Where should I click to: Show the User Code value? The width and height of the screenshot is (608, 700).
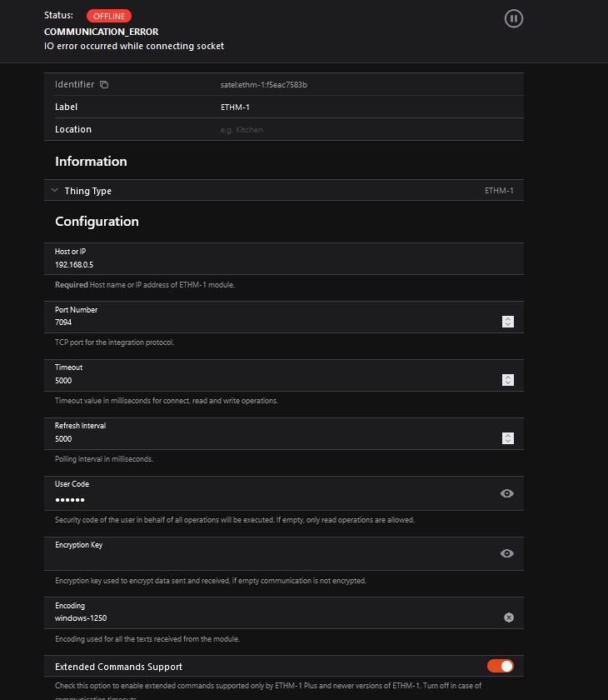(506, 493)
